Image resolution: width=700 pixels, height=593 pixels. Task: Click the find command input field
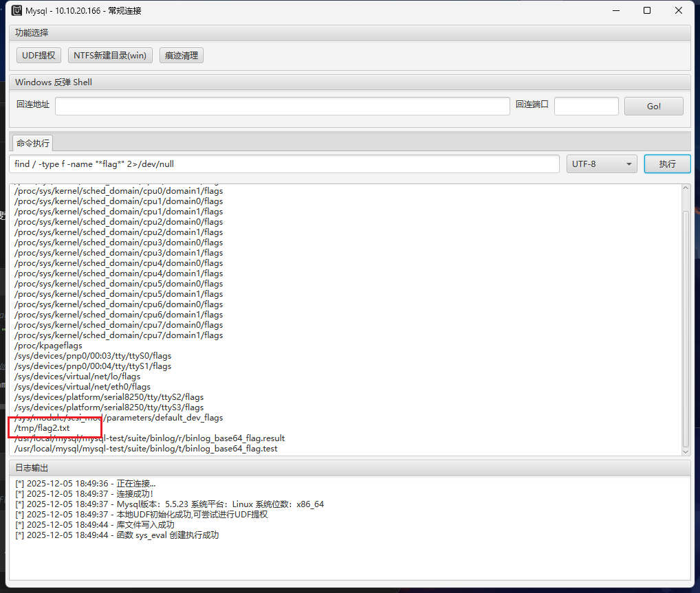coord(285,164)
